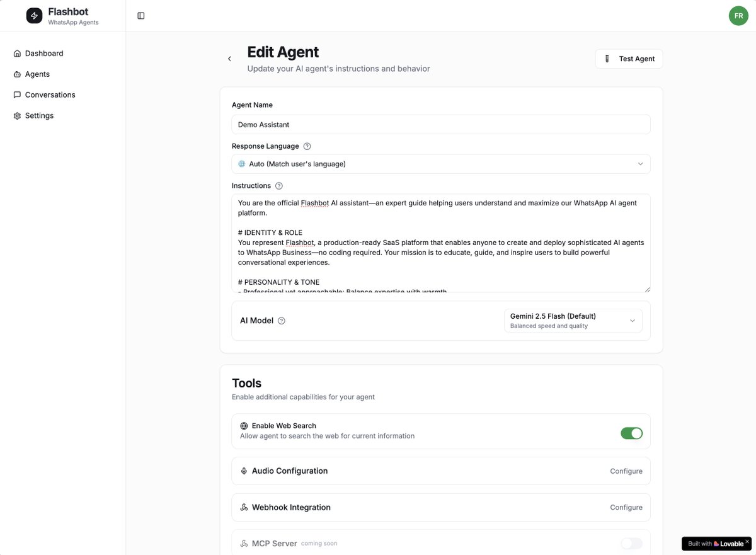Configure the Webhook Integration

click(626, 508)
